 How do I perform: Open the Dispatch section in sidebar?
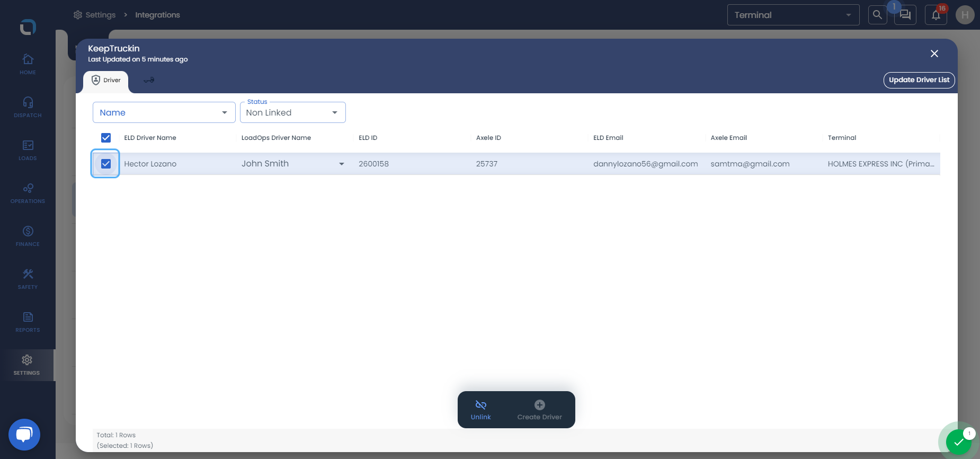pos(28,107)
